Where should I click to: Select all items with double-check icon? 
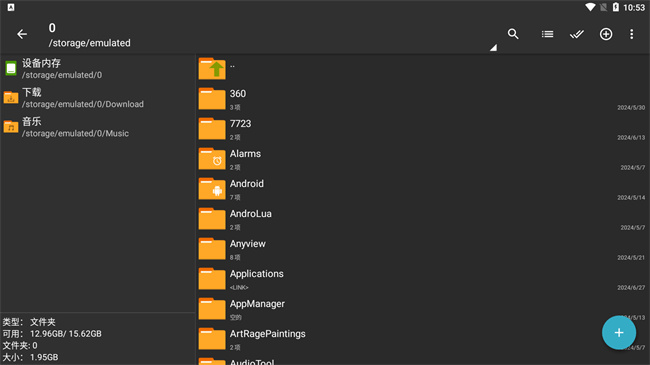[577, 34]
